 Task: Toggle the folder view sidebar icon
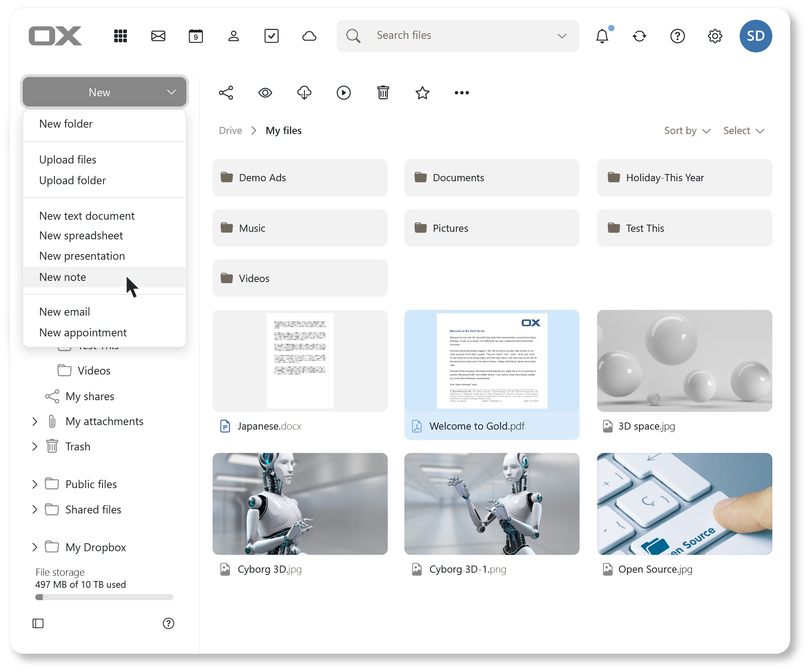pos(38,624)
